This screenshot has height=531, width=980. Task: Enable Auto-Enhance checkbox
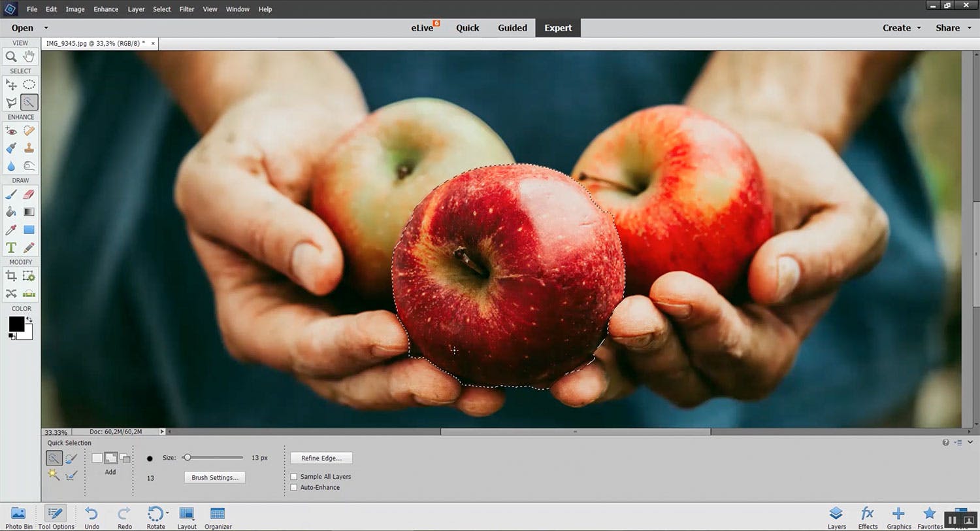[294, 487]
